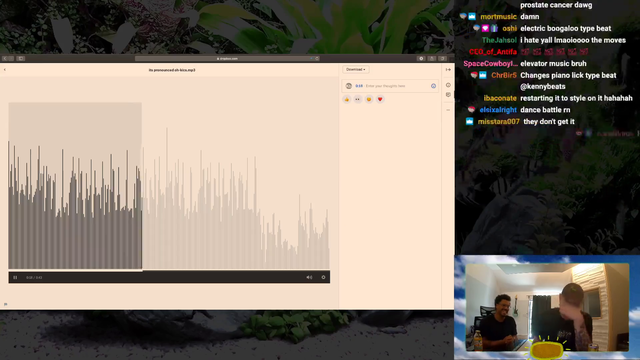640x360 pixels.
Task: Collapse the comments sidebar with the arrow icon
Action: click(x=448, y=70)
